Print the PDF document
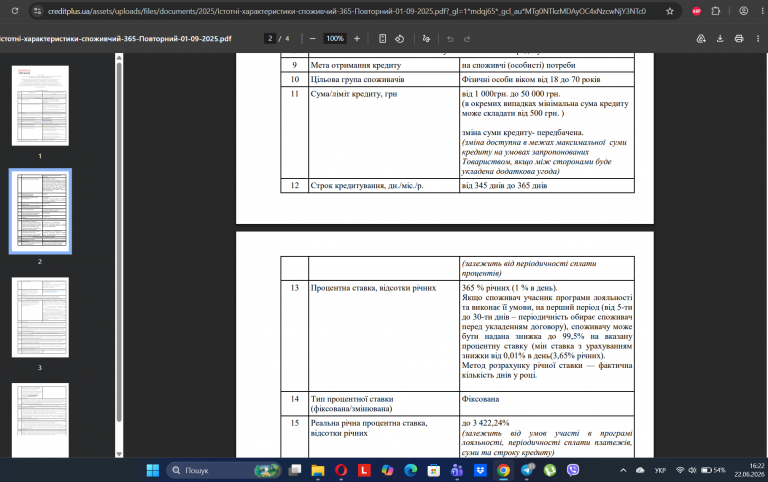 point(739,38)
